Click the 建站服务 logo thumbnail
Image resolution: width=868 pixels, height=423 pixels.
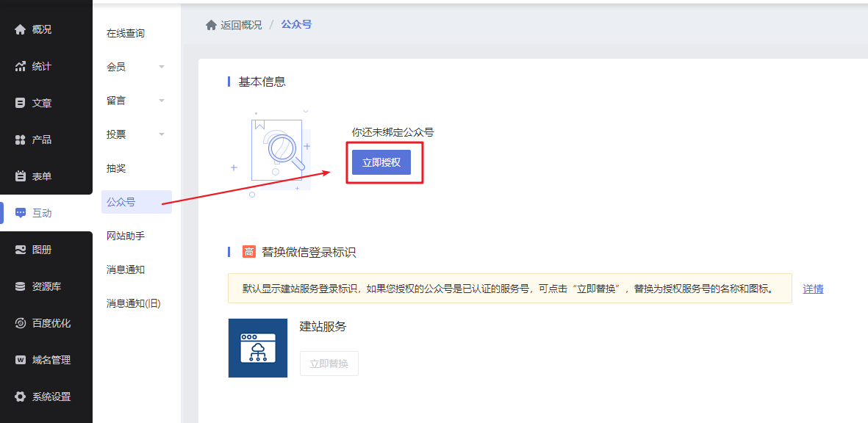tap(258, 348)
